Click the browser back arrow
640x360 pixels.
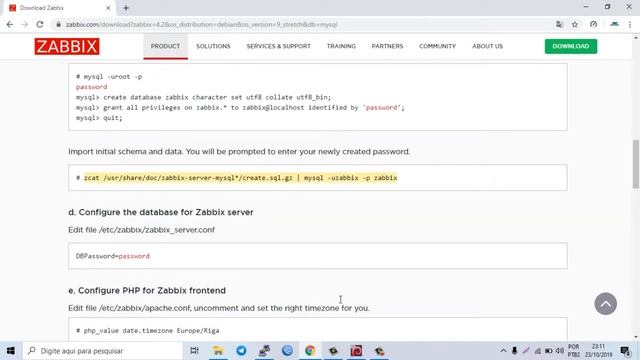click(10, 24)
